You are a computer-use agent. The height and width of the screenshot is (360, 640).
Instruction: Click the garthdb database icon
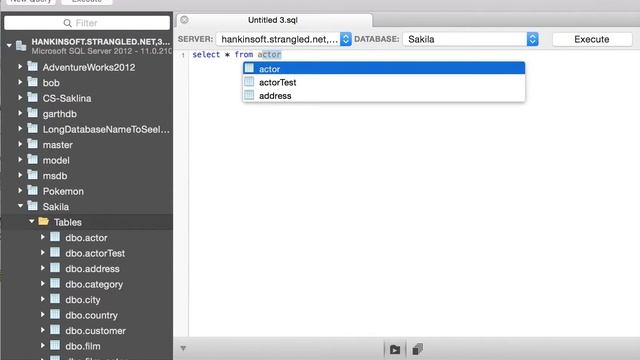[x=33, y=113]
